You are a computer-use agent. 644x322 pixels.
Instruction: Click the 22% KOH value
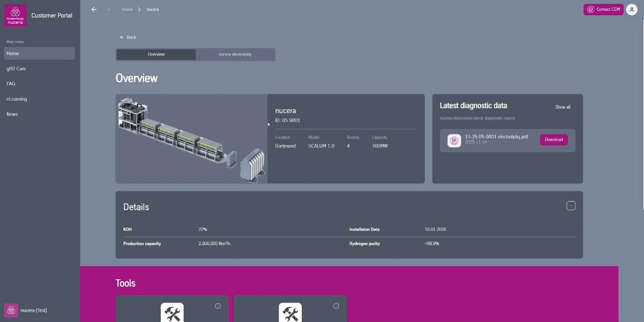click(x=202, y=229)
